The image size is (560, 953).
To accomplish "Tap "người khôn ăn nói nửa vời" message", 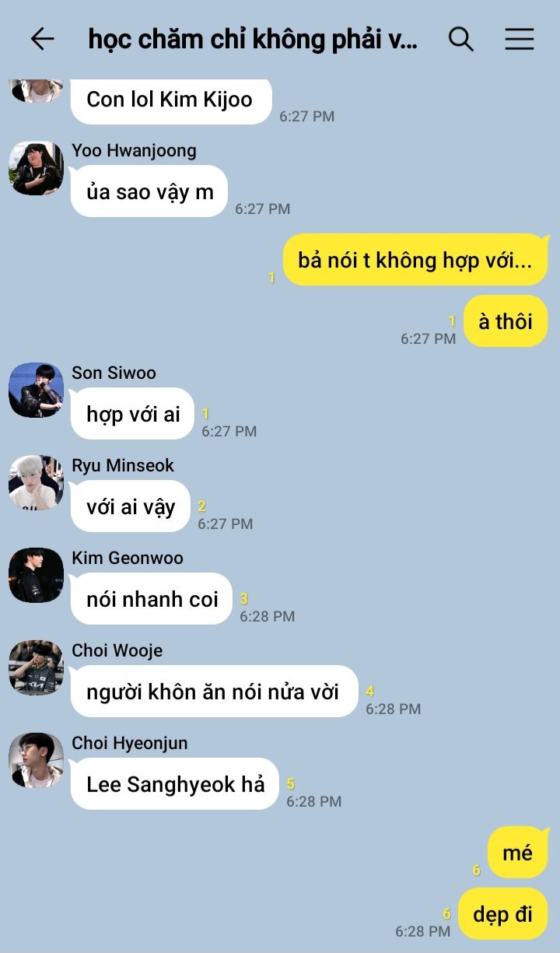I will [x=214, y=692].
